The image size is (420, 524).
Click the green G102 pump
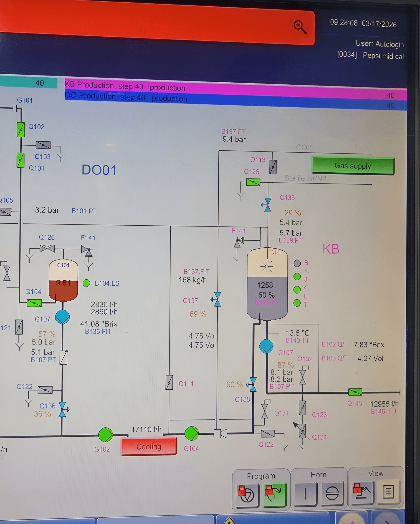(x=106, y=435)
